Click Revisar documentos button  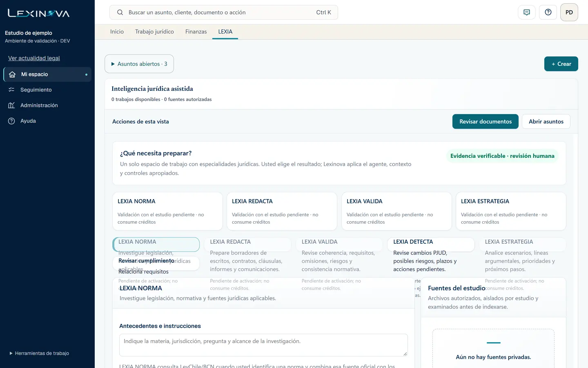tap(486, 121)
